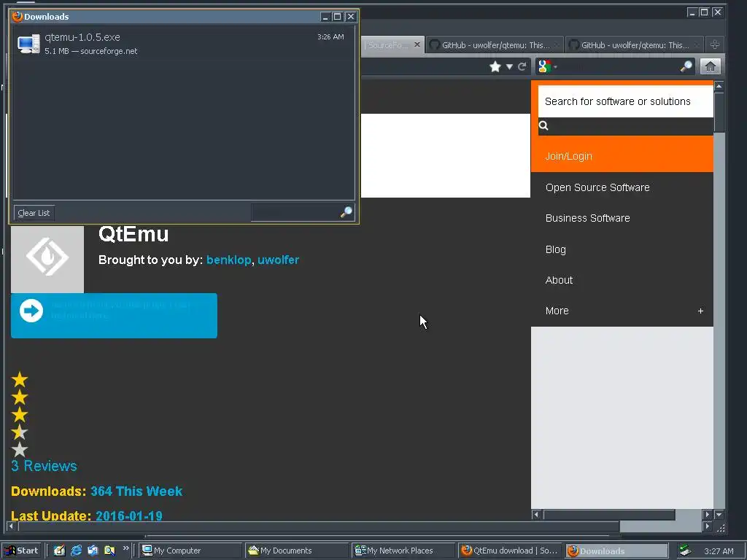Click the fifth grey rating star
This screenshot has height=560, width=747.
[x=20, y=449]
